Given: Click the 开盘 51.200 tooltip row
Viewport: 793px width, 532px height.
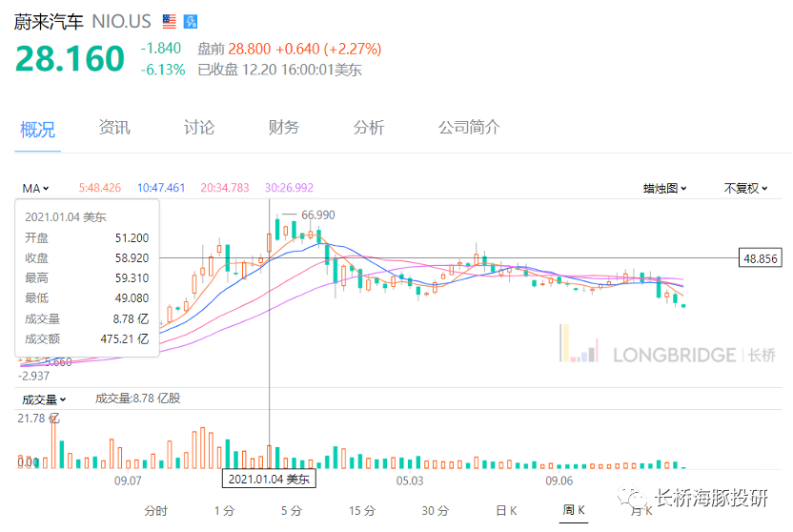Looking at the screenshot, I should 87,237.
